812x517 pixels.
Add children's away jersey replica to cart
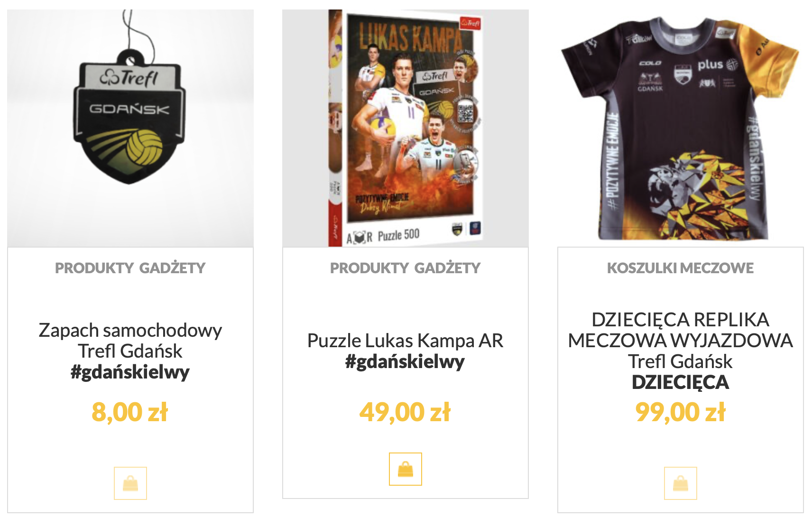pyautogui.click(x=681, y=483)
